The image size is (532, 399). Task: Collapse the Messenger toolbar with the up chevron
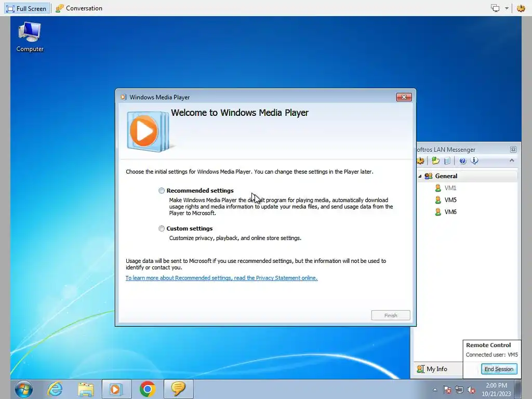[x=512, y=160]
